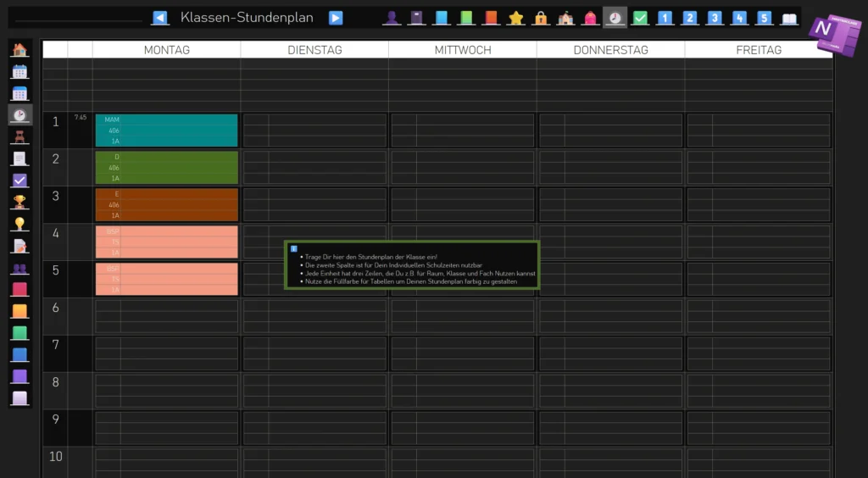868x478 pixels.
Task: Switch to numbered tab 5 in top toolbar
Action: [x=765, y=18]
